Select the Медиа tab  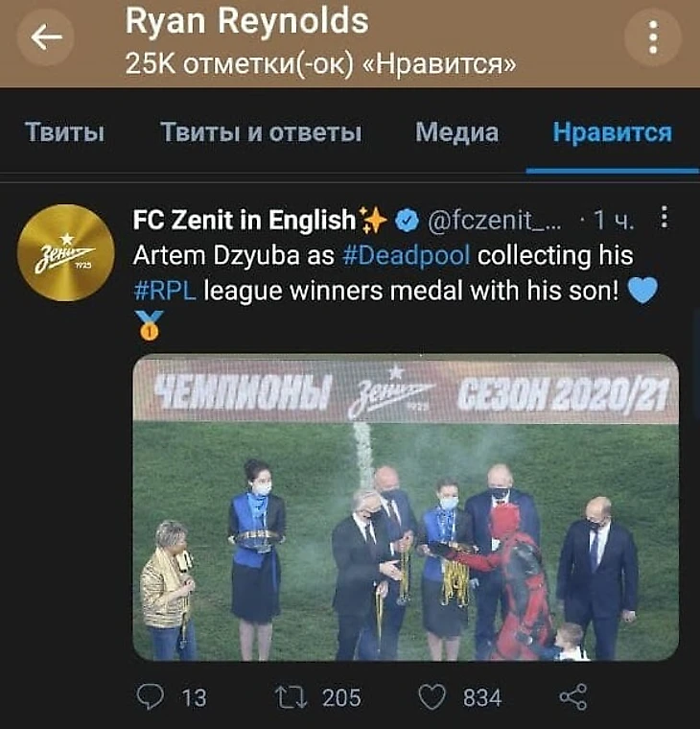(456, 132)
